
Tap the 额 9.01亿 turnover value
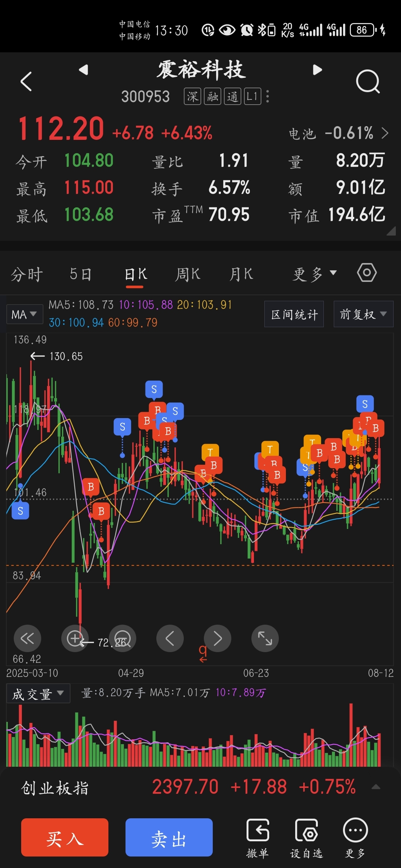[361, 188]
